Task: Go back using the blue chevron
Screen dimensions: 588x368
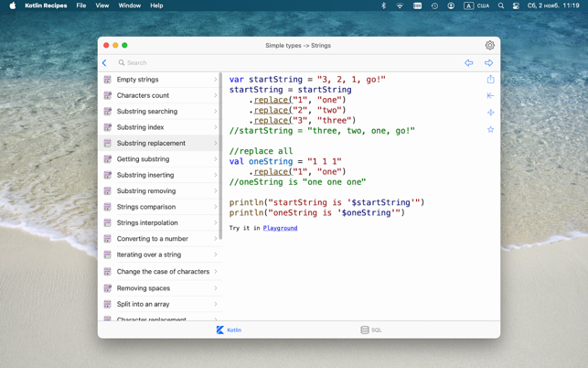Action: (x=104, y=63)
